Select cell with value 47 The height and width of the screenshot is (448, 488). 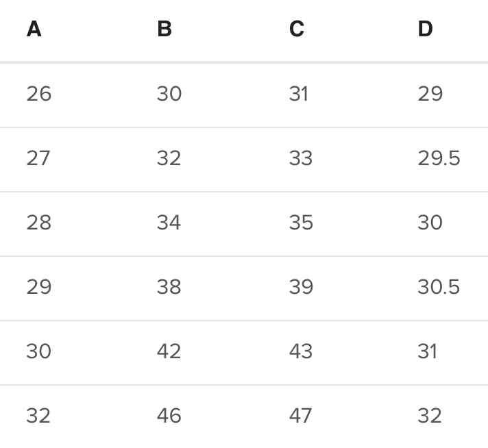[x=300, y=416]
